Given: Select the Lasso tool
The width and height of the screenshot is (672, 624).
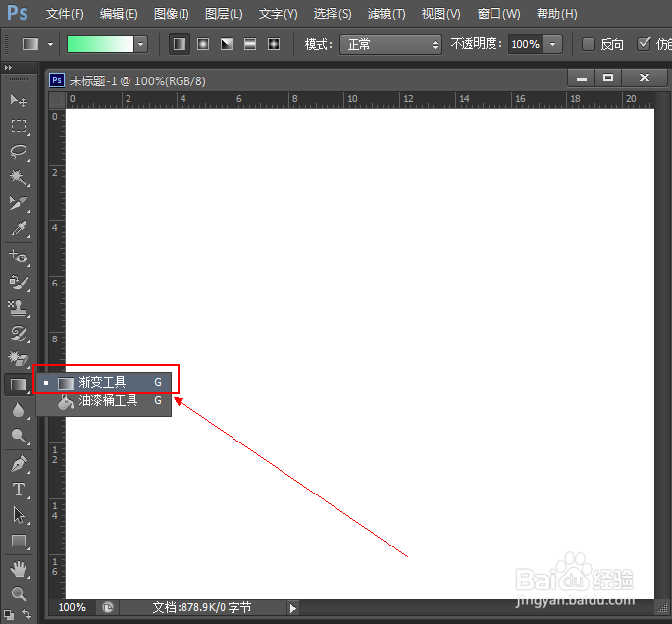Looking at the screenshot, I should point(19,152).
